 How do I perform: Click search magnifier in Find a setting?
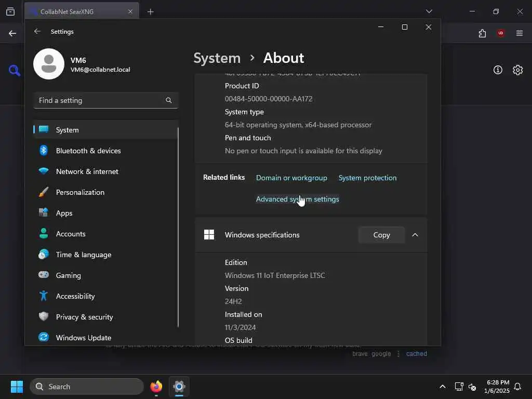(169, 100)
